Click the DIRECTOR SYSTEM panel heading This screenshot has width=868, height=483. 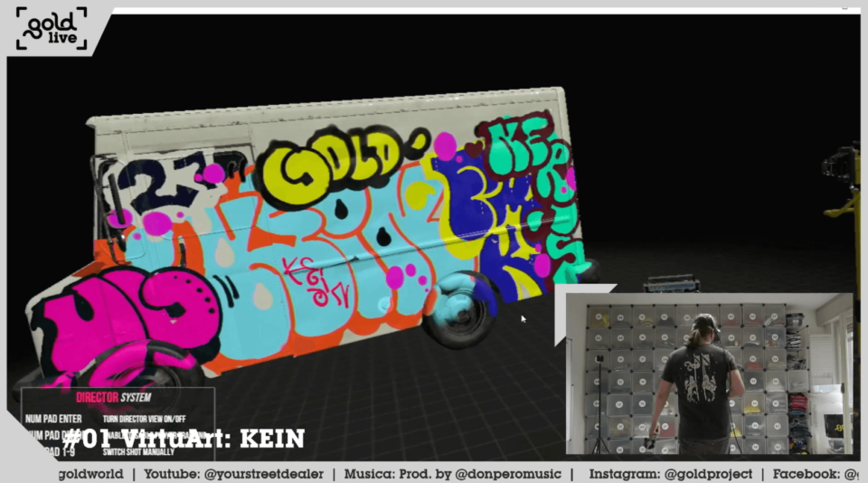[x=114, y=397]
